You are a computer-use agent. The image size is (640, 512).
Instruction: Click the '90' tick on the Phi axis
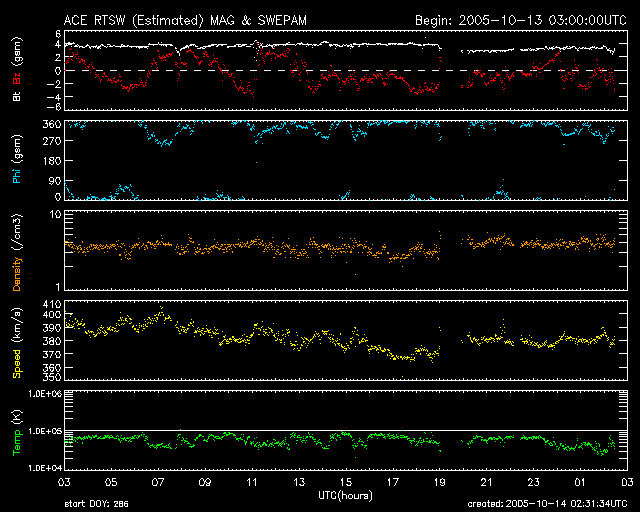pos(55,181)
